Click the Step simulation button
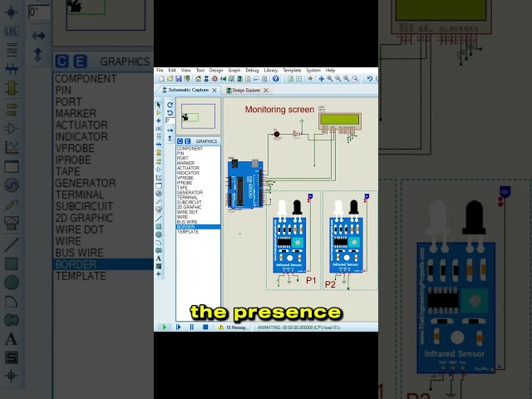The image size is (532, 399). click(x=179, y=327)
